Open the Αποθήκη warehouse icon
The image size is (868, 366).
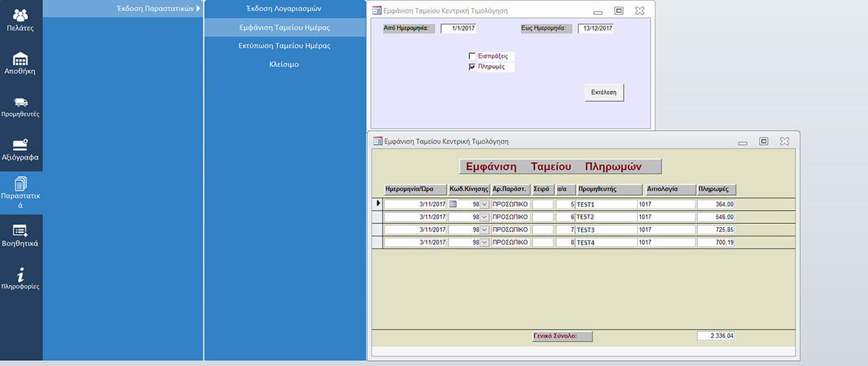(x=21, y=64)
